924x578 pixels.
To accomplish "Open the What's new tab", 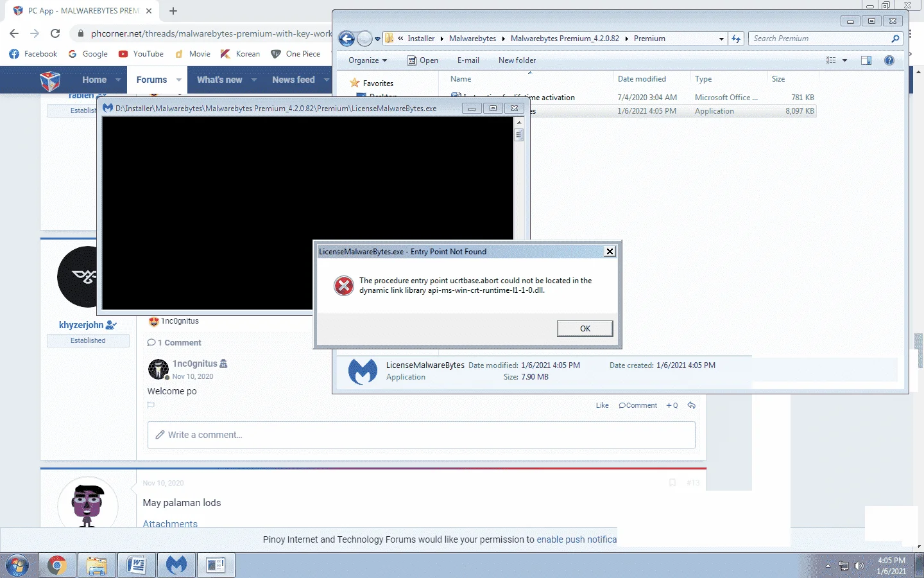I will [219, 80].
